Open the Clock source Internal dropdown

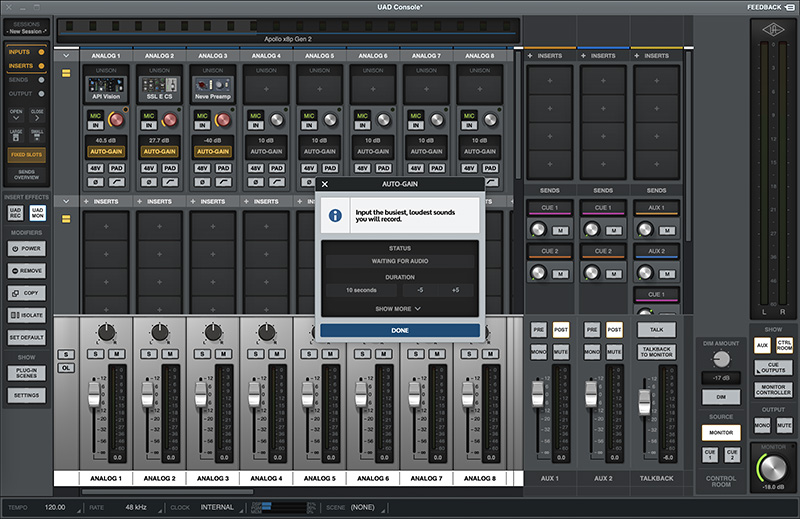[x=216, y=507]
